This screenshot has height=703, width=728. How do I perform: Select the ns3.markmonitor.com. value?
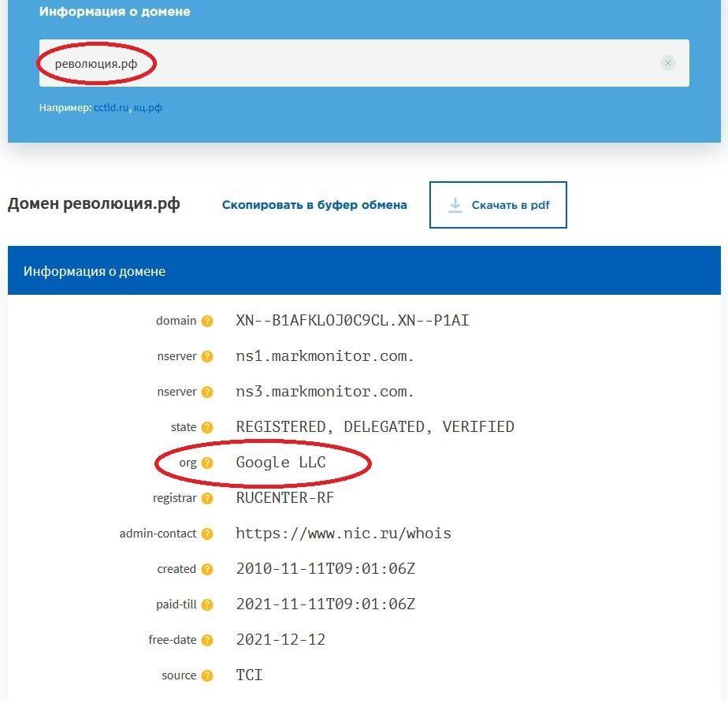coord(325,392)
